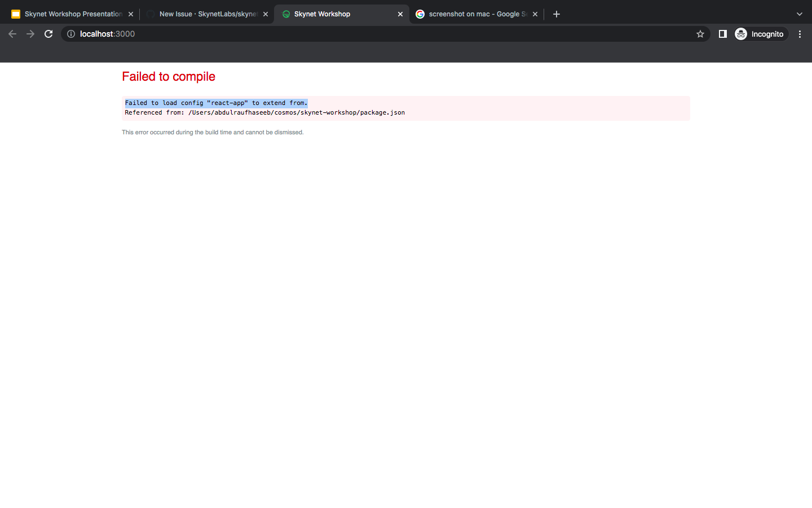Click the page reload icon
Image resolution: width=812 pixels, height=508 pixels.
coord(48,34)
